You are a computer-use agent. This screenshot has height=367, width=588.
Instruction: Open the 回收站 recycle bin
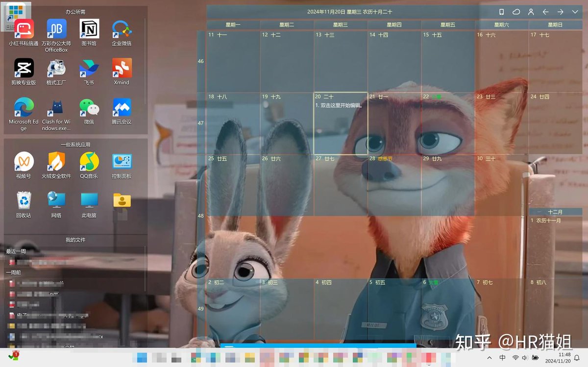pos(24,205)
